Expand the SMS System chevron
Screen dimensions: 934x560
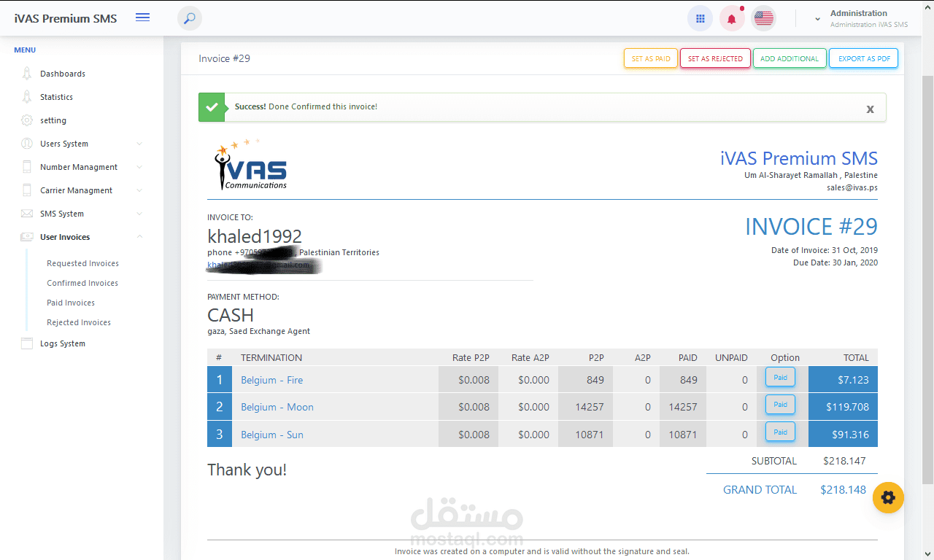point(139,214)
